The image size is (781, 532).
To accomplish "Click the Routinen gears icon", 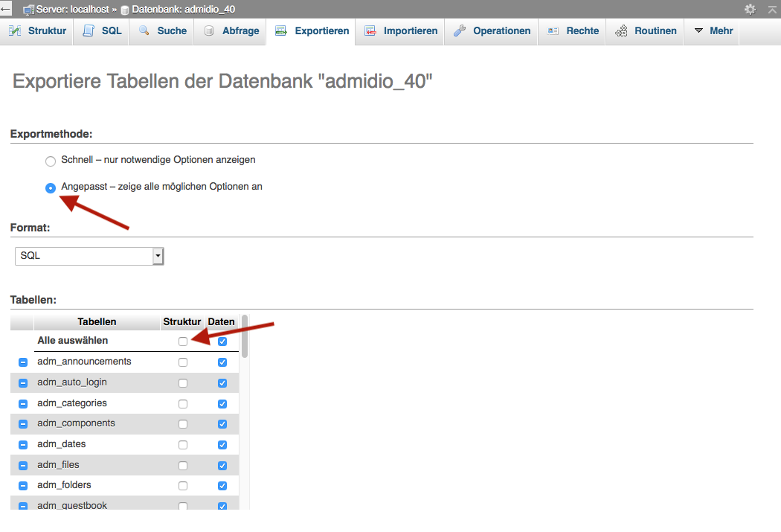I will click(622, 31).
